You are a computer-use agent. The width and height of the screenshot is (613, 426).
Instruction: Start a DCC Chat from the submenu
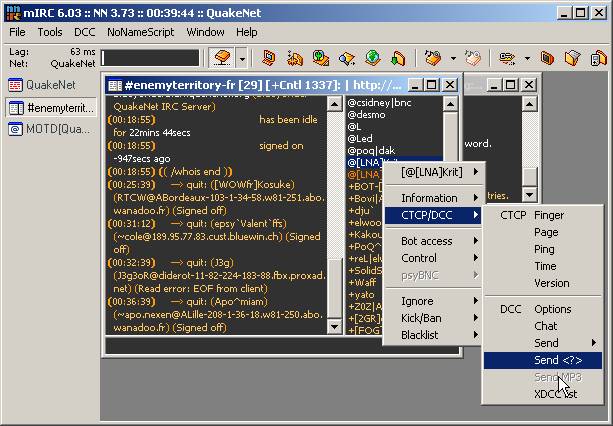pos(543,326)
